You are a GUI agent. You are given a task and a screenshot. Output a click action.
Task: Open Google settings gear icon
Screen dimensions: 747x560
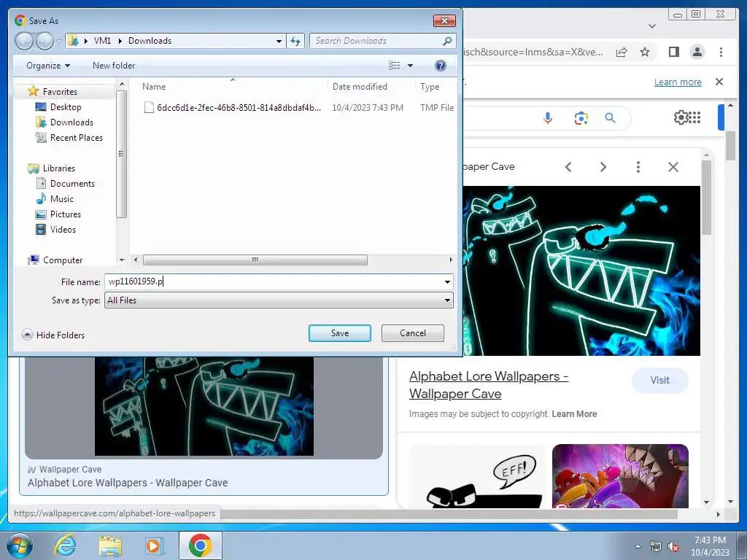(x=681, y=117)
